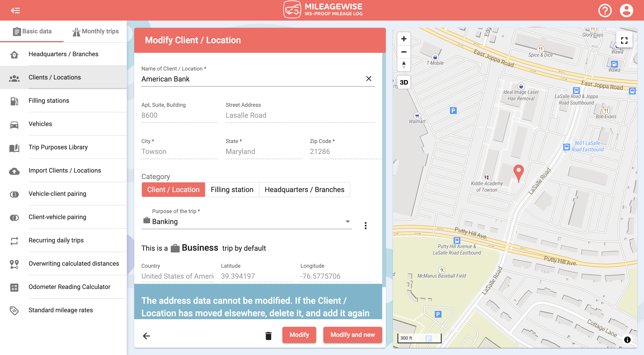This screenshot has height=355, width=644.
Task: Open Recurring daily trips
Action: [x=64, y=240]
